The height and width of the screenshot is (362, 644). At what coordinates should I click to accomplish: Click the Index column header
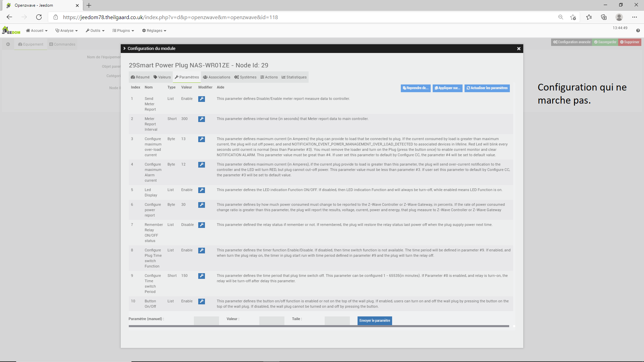pos(136,87)
